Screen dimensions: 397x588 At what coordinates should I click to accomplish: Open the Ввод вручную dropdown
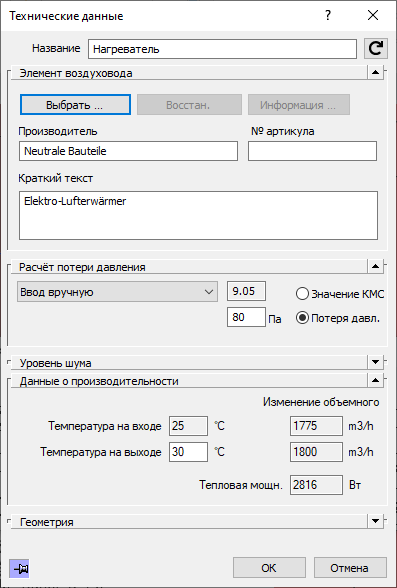(x=117, y=292)
